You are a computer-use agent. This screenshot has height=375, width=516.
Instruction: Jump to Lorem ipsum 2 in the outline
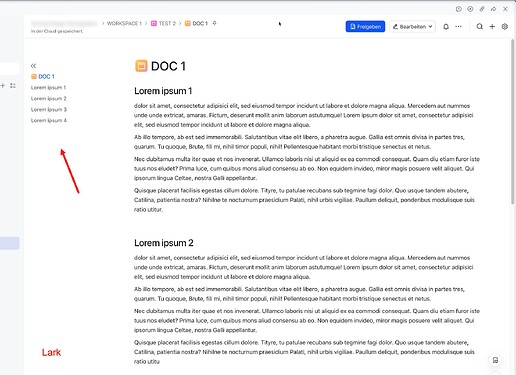[49, 98]
